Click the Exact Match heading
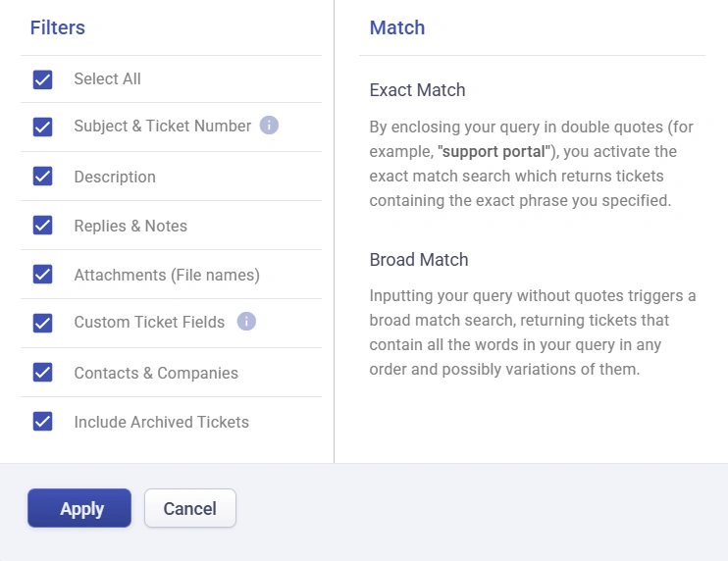 tap(417, 90)
